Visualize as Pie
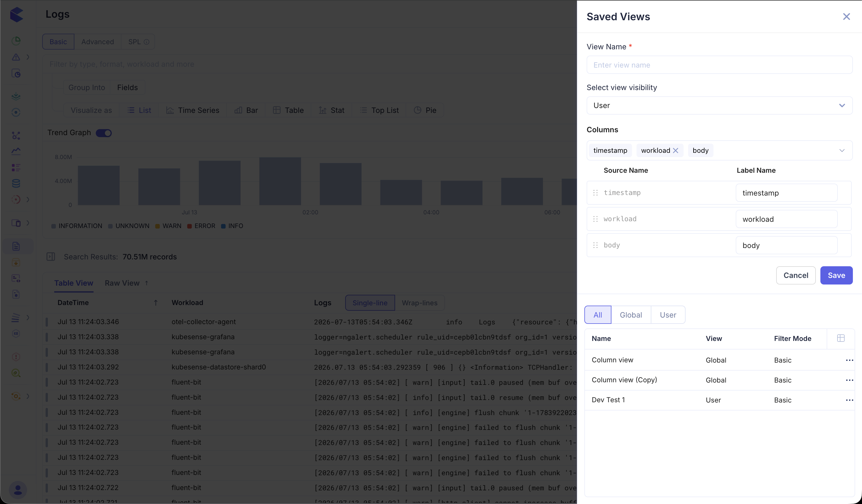Image resolution: width=862 pixels, height=504 pixels. [x=425, y=110]
